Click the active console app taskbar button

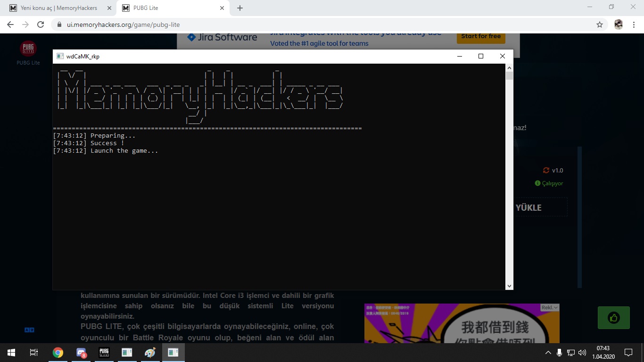pos(173,353)
